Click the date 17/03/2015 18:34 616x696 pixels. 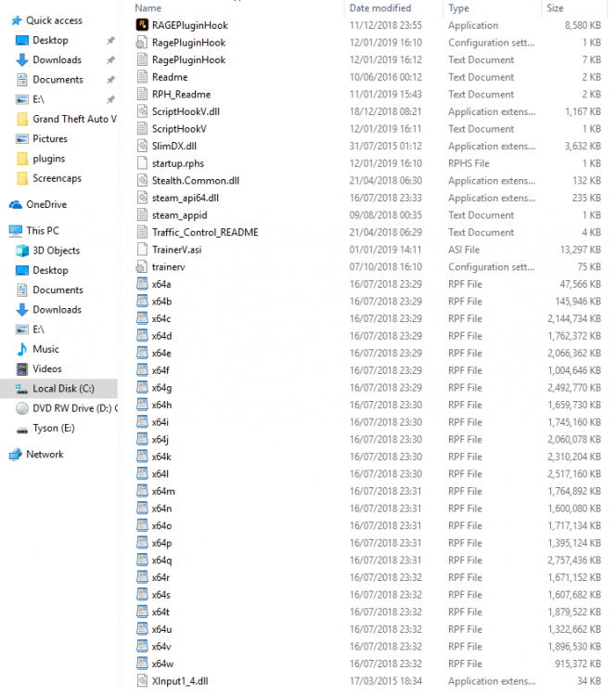tap(385, 681)
